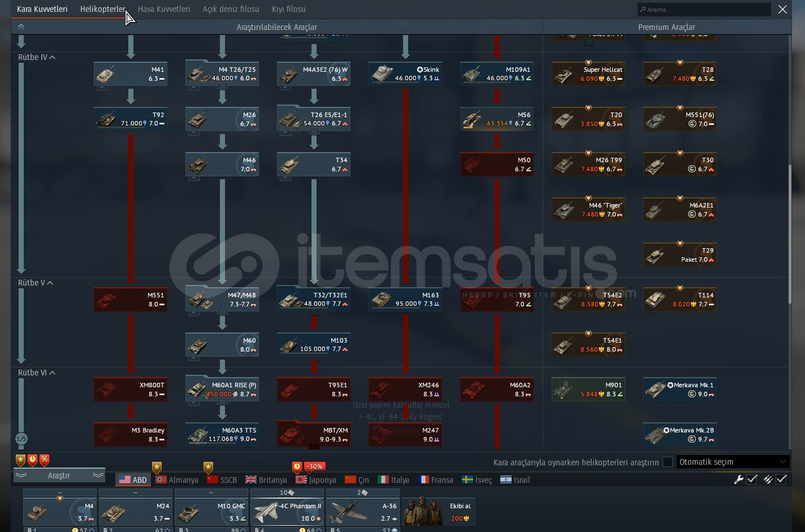
Task: Select the Almanya nation
Action: pyautogui.click(x=177, y=479)
